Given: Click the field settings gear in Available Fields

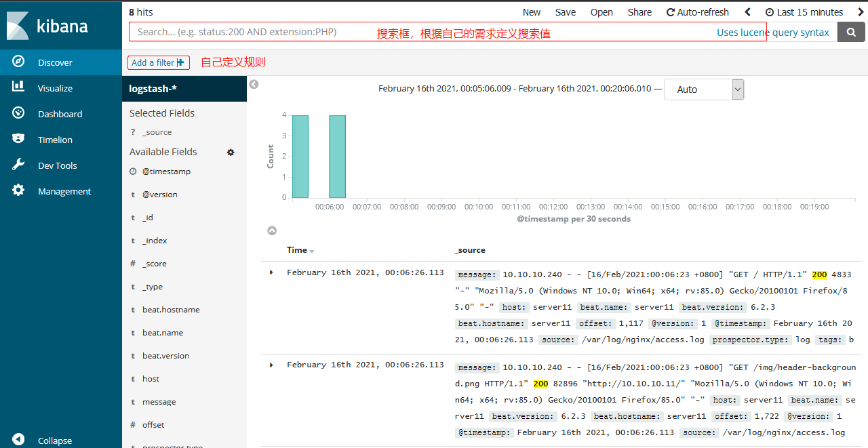Looking at the screenshot, I should point(231,152).
